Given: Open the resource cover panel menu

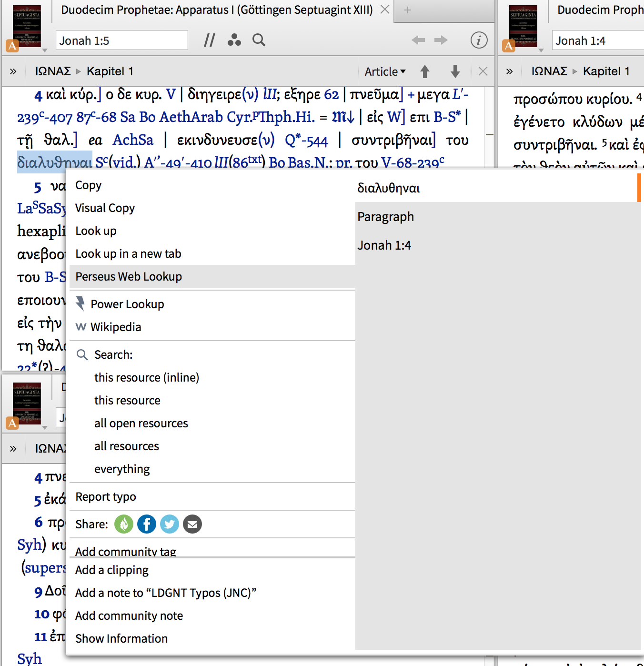Looking at the screenshot, I should pos(27,28).
